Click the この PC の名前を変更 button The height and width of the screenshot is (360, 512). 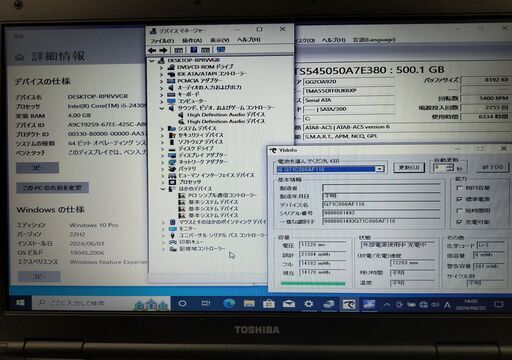pyautogui.click(x=52, y=188)
